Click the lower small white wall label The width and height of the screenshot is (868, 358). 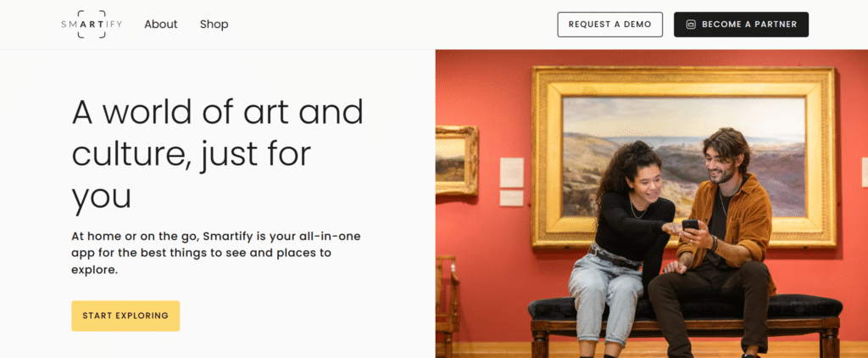[511, 199]
